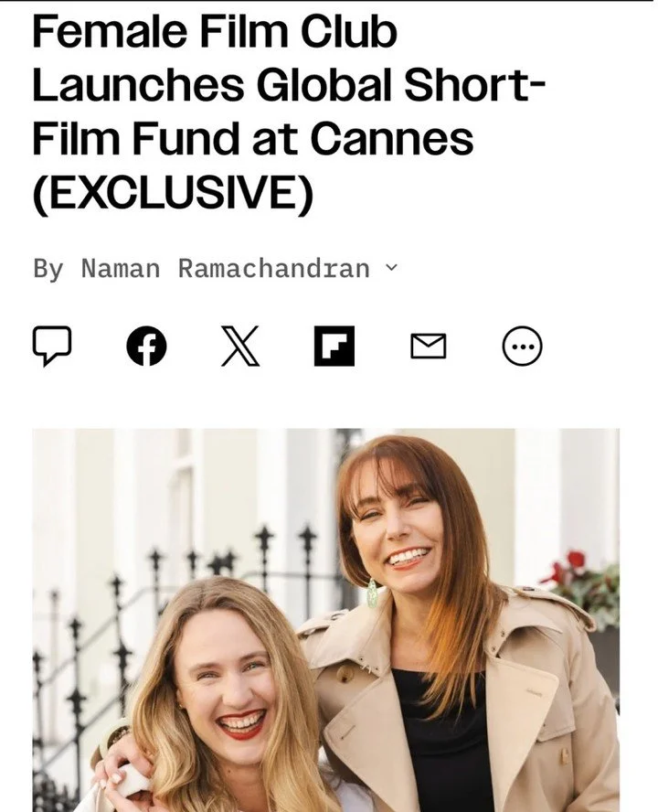Share the article on X
The width and height of the screenshot is (658, 812).
pos(240,346)
